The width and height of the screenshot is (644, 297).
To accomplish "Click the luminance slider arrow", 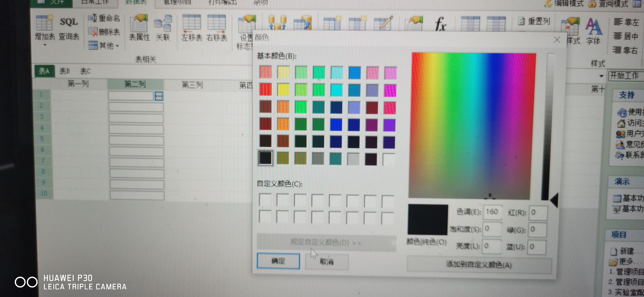I will coord(554,200).
